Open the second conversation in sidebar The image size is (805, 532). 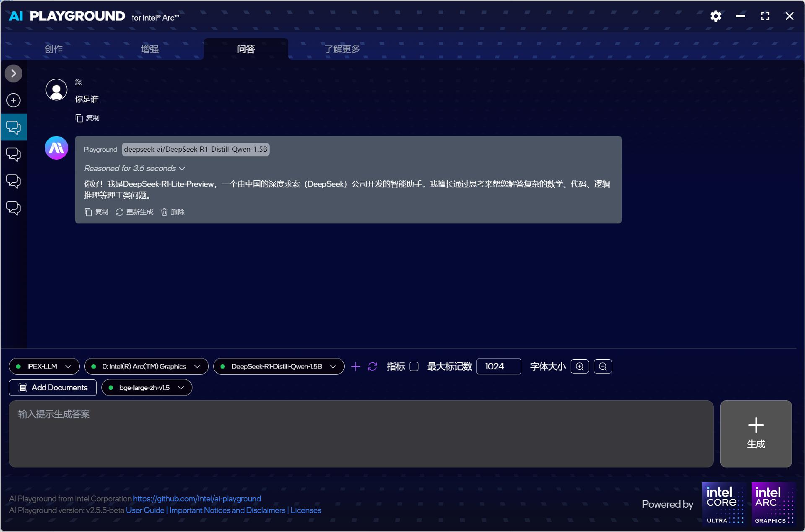(x=13, y=154)
